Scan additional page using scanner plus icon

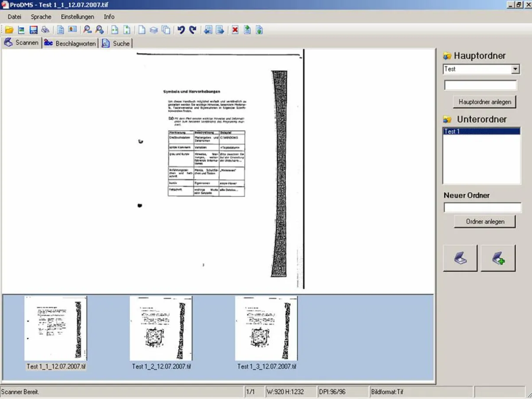point(497,258)
